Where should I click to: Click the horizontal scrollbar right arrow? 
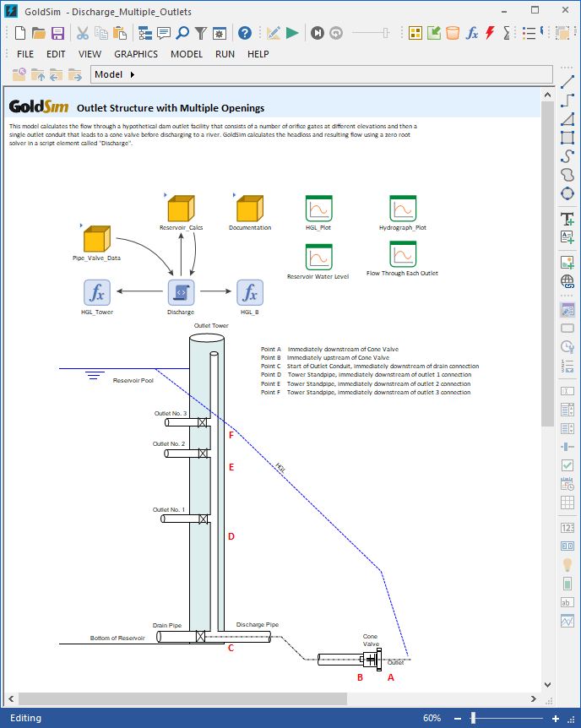coord(533,698)
